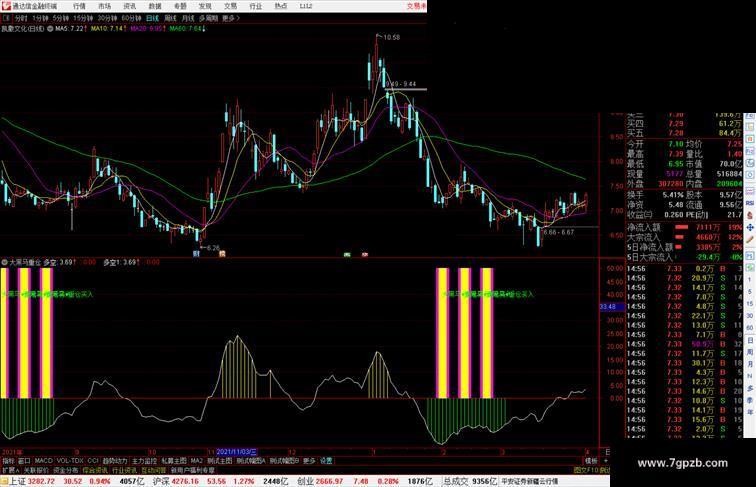This screenshot has width=756, height=487.
Task: Click the 10.58 price high label
Action: tap(392, 37)
